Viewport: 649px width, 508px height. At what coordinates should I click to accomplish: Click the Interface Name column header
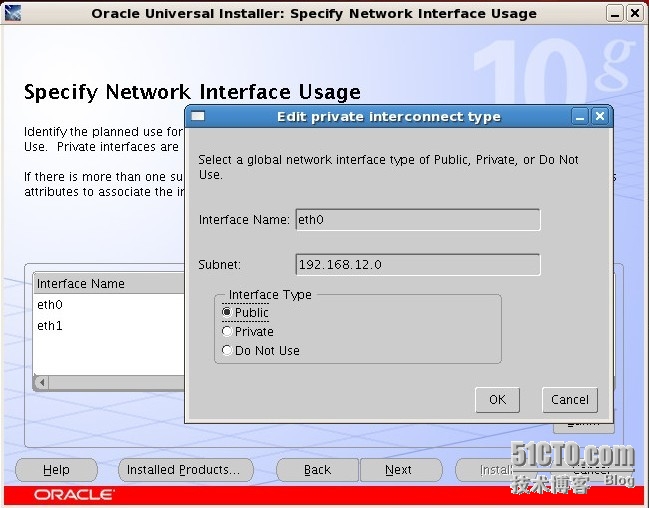point(109,284)
